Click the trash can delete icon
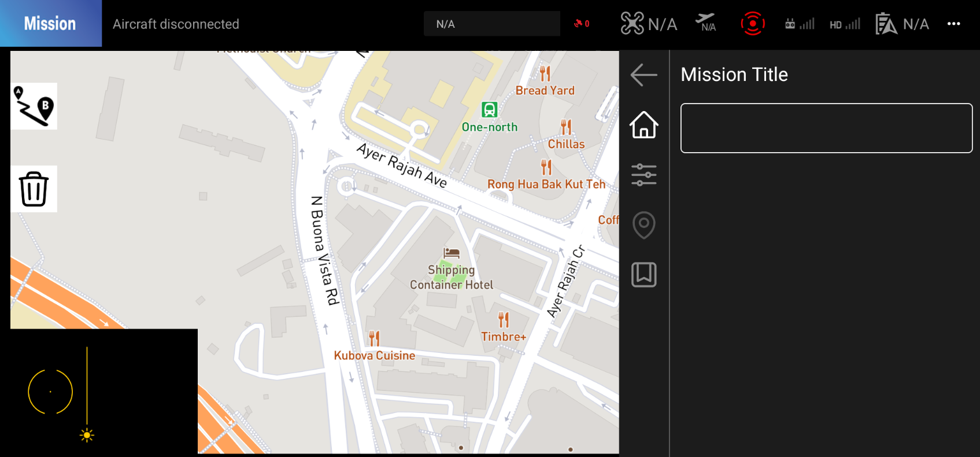 34,189
